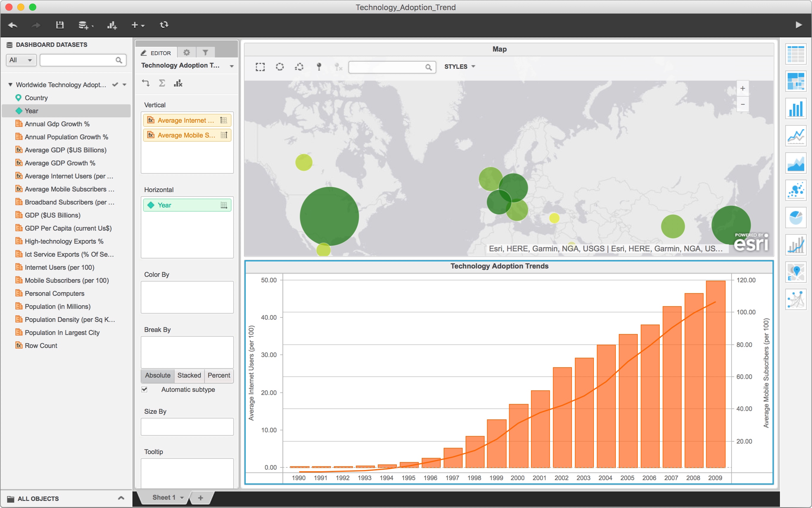Click the Size By drop zone
812x508 pixels.
187,427
